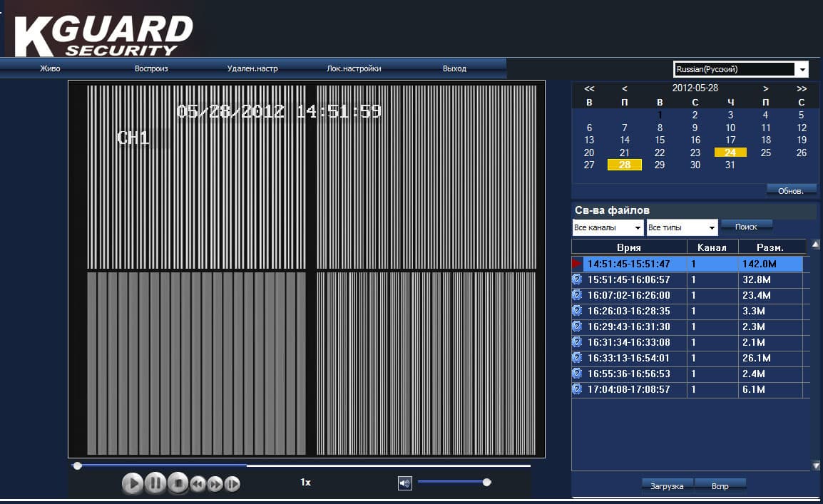This screenshot has height=504, width=823.
Task: Go to next month with single arrow
Action: coord(765,88)
